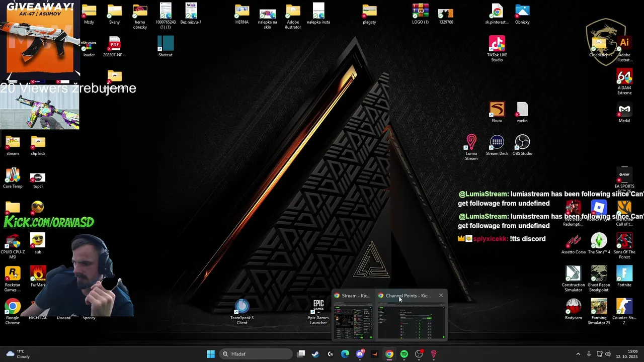
Task: Launch AIDA64 Extreme
Action: tap(624, 82)
